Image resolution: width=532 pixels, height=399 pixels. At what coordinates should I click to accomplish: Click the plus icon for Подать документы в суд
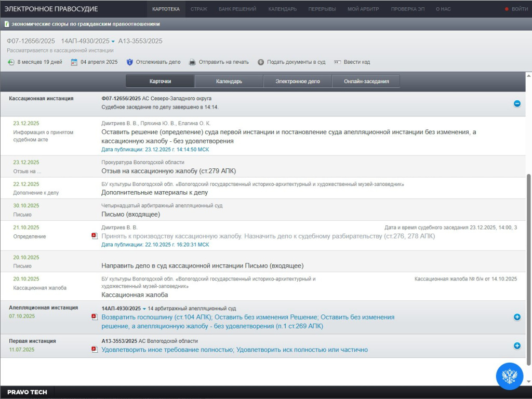click(x=261, y=62)
